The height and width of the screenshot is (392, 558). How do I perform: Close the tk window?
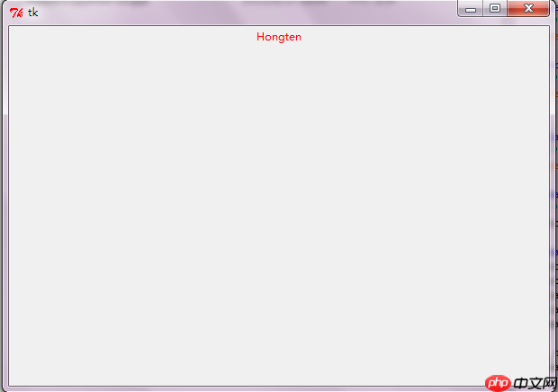tap(528, 8)
